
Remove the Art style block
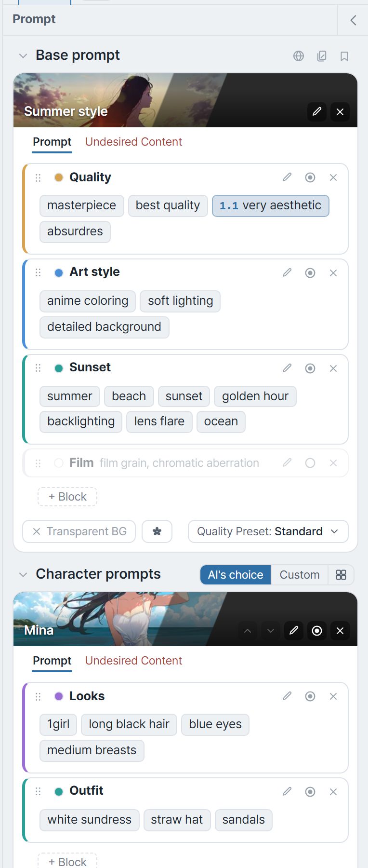pos(333,273)
